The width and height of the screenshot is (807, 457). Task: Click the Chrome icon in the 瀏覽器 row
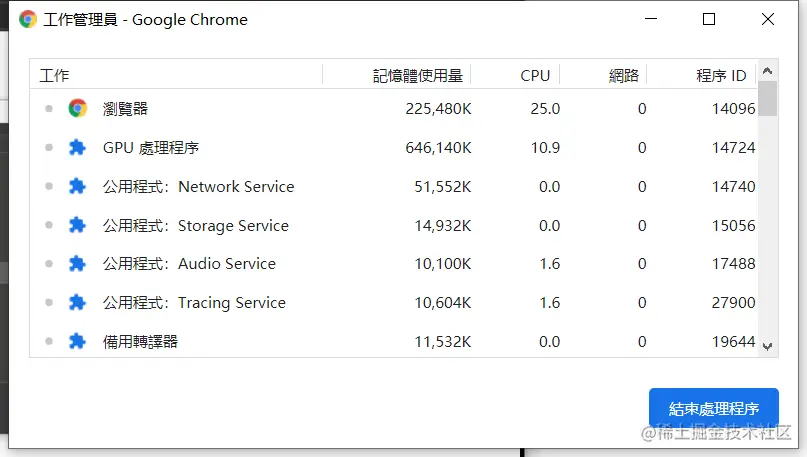pos(78,108)
